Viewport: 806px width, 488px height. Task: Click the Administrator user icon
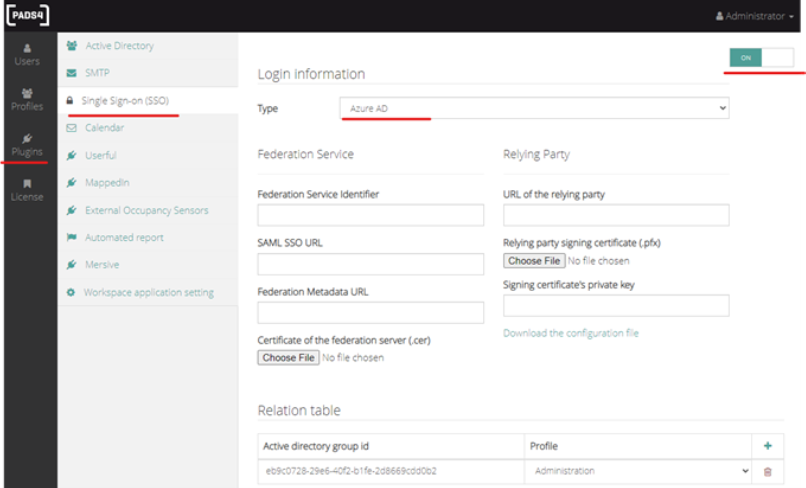tap(720, 16)
